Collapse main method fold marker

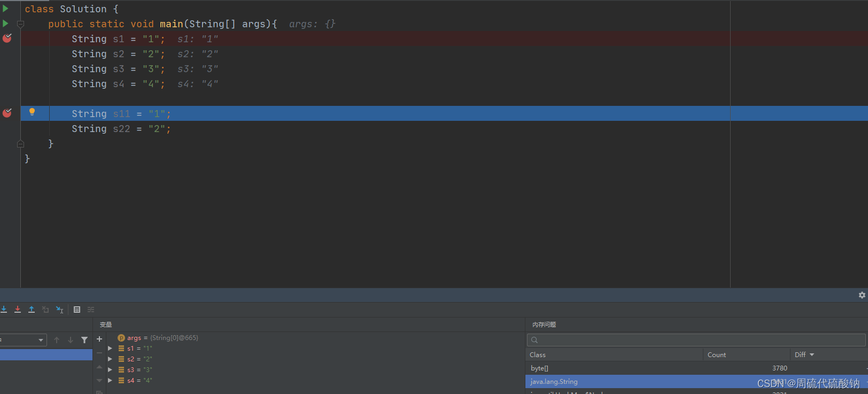point(20,24)
